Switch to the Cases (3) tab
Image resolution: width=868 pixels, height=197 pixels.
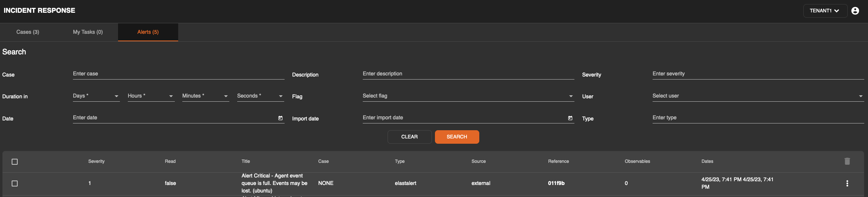point(28,32)
